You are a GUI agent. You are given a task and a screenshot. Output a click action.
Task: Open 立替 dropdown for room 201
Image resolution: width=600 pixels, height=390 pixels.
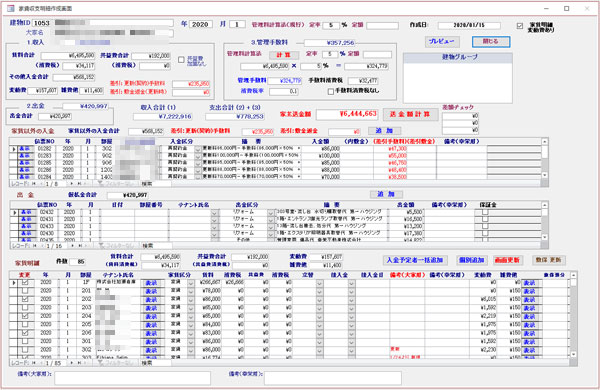click(x=320, y=291)
